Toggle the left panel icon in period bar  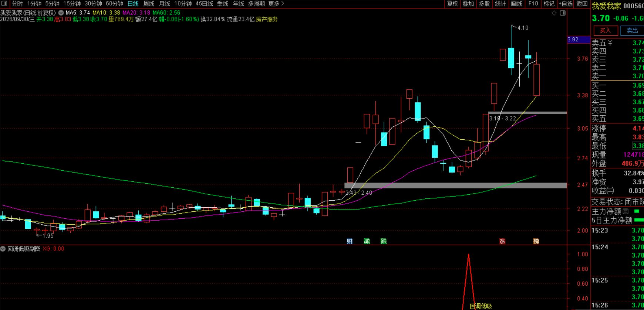[x=4, y=4]
